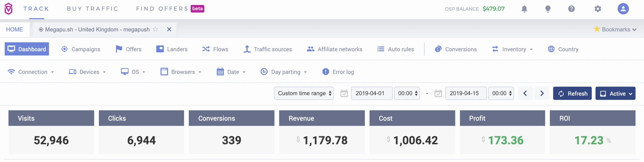Click the notifications bell icon

tap(524, 9)
